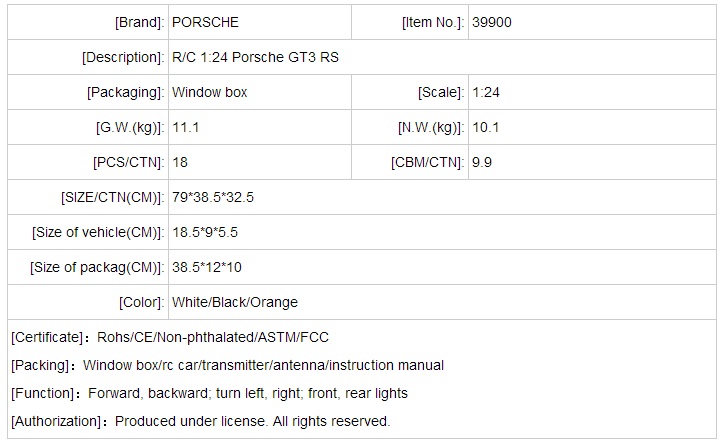This screenshot has width=724, height=442.
Task: Click package size 38.5*12*10
Action: pos(207,267)
